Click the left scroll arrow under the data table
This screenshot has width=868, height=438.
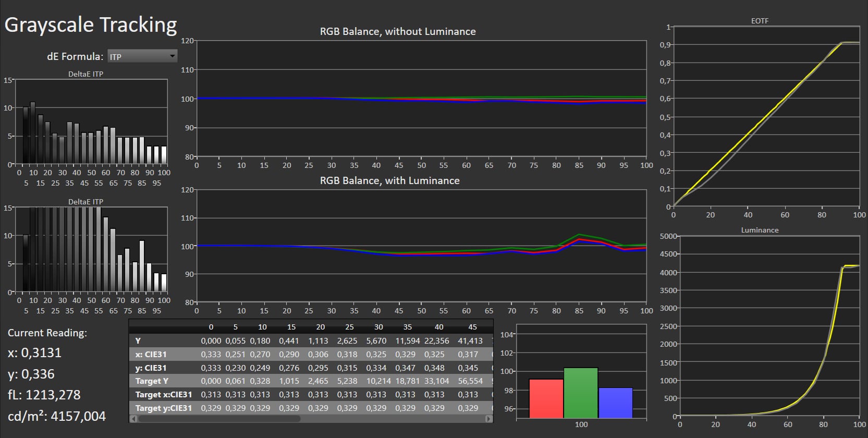click(x=133, y=419)
